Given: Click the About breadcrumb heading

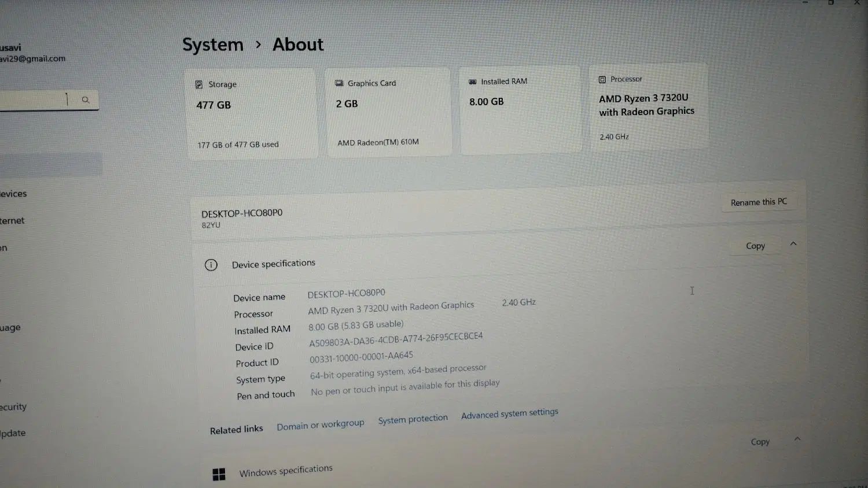Looking at the screenshot, I should (298, 45).
